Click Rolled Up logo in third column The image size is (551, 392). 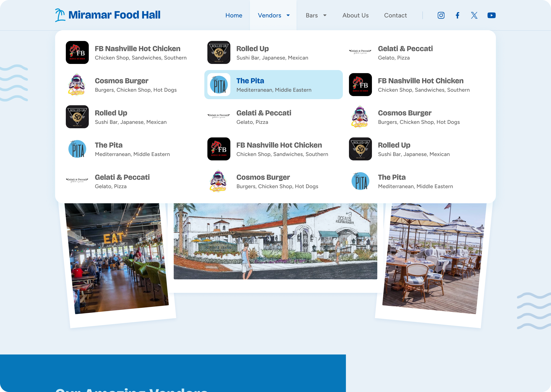click(x=360, y=149)
